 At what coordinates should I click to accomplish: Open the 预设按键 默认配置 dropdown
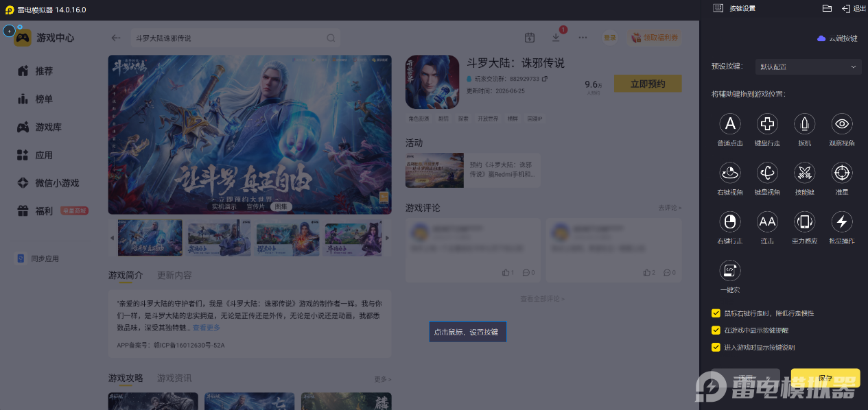(808, 67)
